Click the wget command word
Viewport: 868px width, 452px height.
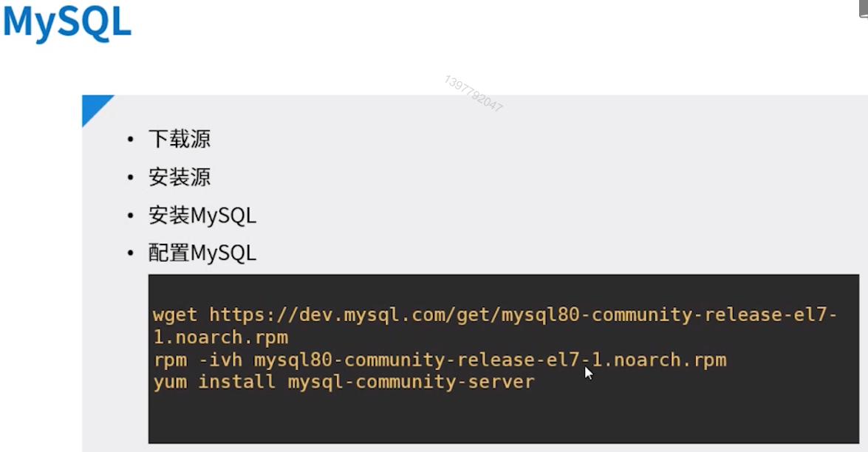point(175,315)
